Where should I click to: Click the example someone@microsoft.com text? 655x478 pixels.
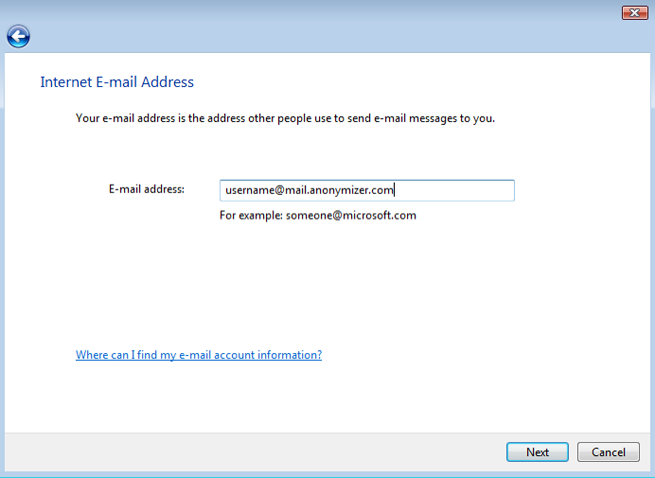pos(317,215)
